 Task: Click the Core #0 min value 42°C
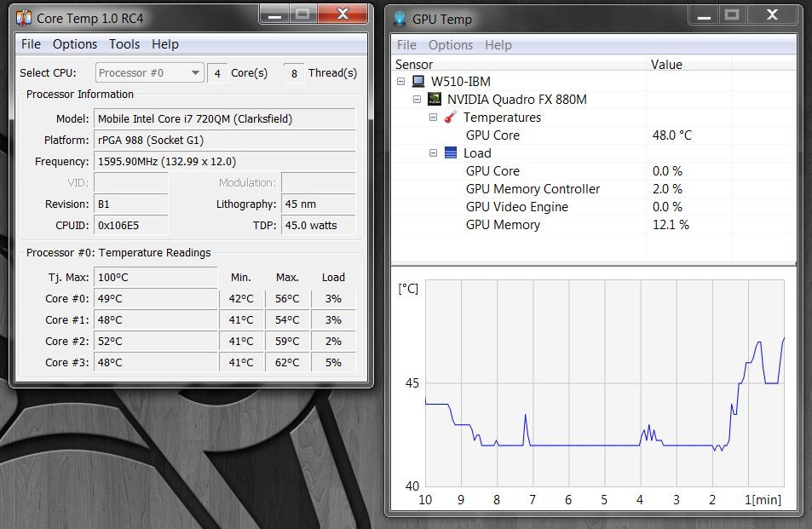click(x=241, y=299)
